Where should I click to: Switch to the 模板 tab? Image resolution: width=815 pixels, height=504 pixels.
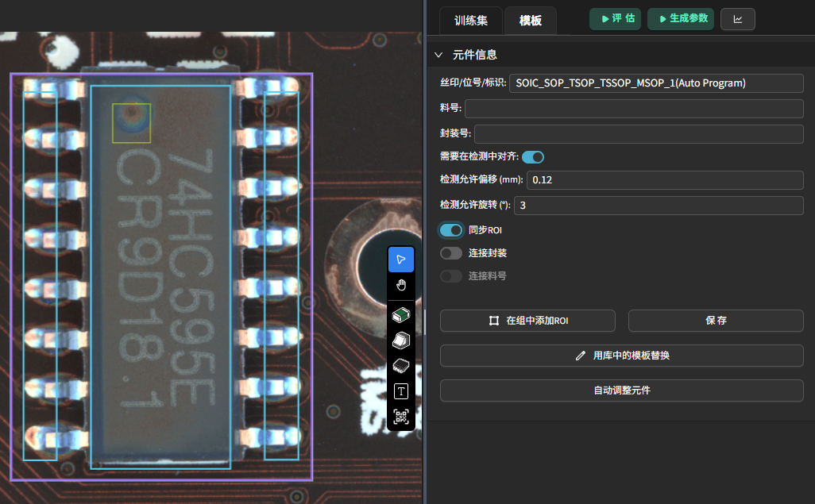pyautogui.click(x=530, y=21)
